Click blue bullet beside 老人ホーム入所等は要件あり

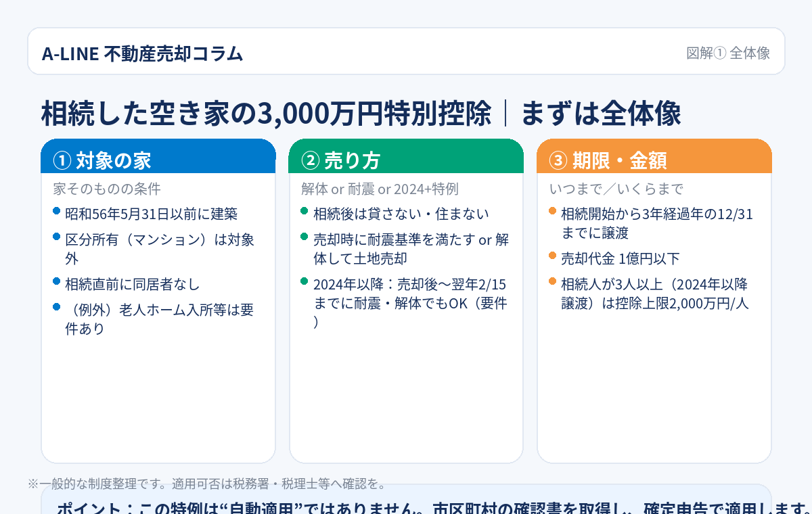click(x=57, y=307)
